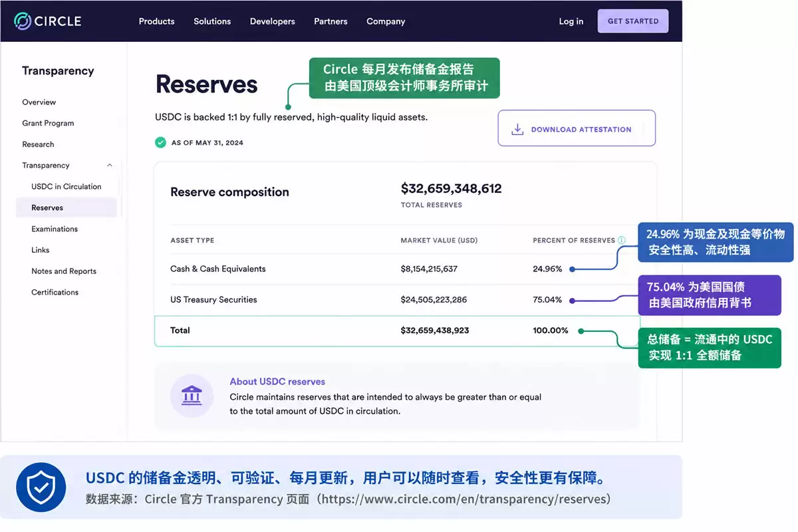Image resolution: width=798 pixels, height=532 pixels.
Task: Open the Company navigation dropdown
Action: click(386, 21)
